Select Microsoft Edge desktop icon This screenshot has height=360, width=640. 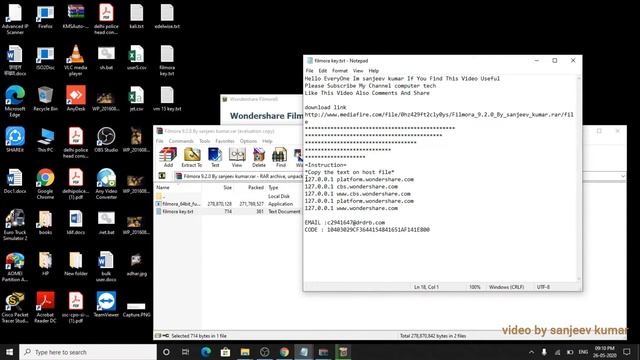point(15,101)
